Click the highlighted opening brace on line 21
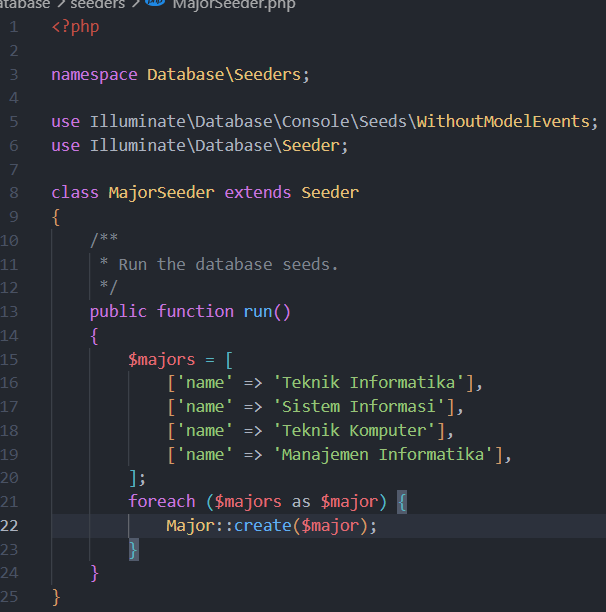Viewport: 606px width, 612px height. pyautogui.click(x=402, y=502)
